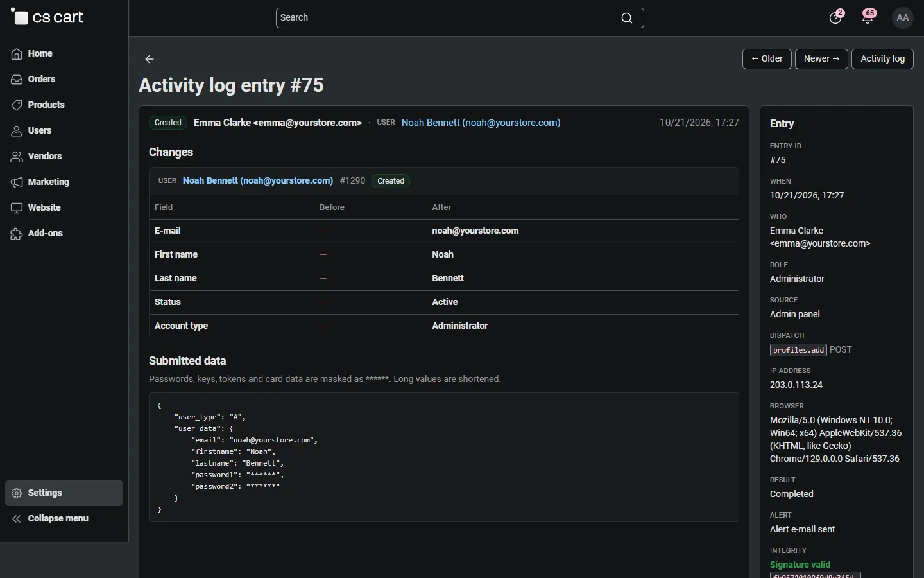The width and height of the screenshot is (924, 578).
Task: Open Noah Bennett link in the header row
Action: tap(481, 123)
